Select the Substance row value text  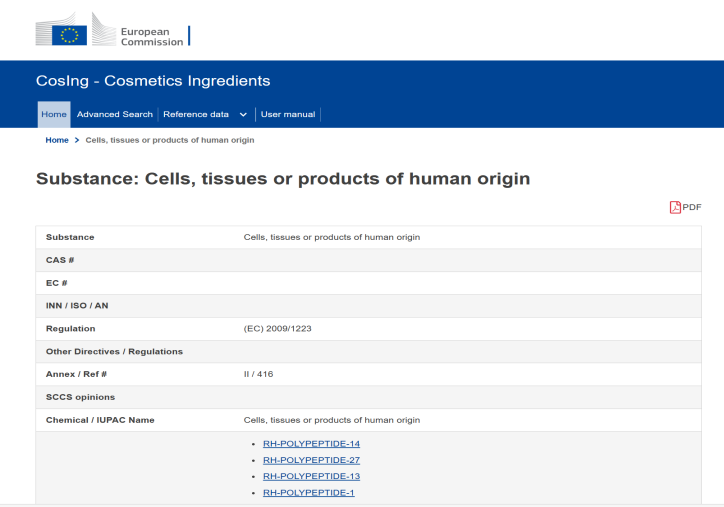332,237
